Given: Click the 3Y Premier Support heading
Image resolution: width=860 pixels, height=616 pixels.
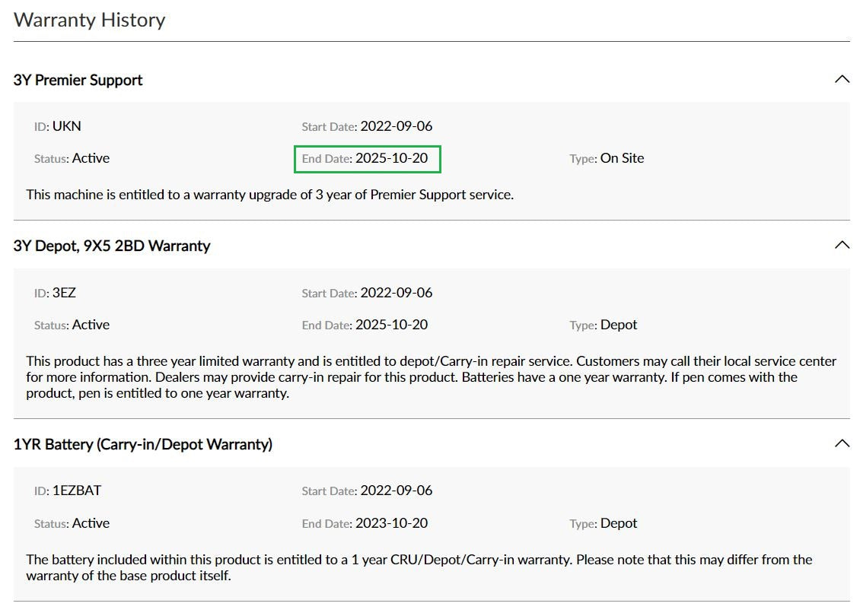Looking at the screenshot, I should [x=78, y=80].
